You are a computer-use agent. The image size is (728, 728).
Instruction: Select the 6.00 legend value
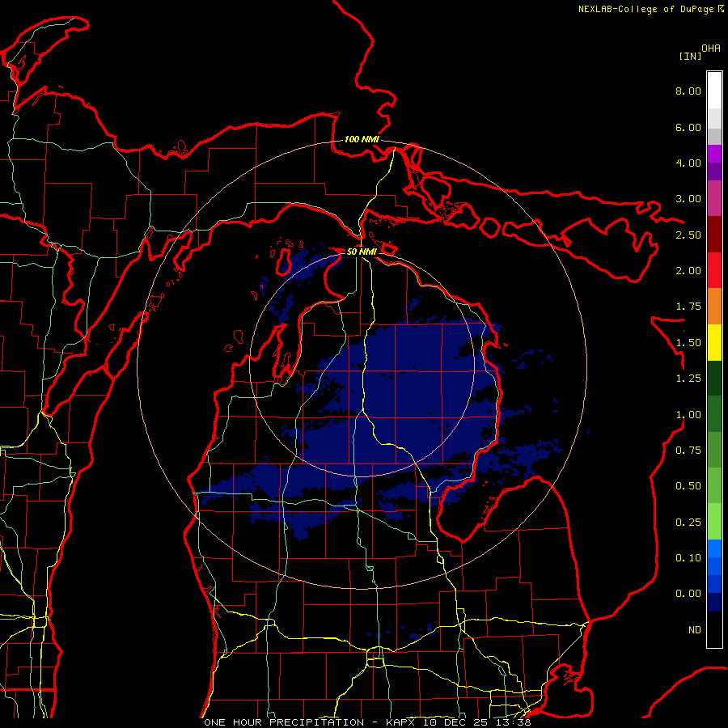688,127
